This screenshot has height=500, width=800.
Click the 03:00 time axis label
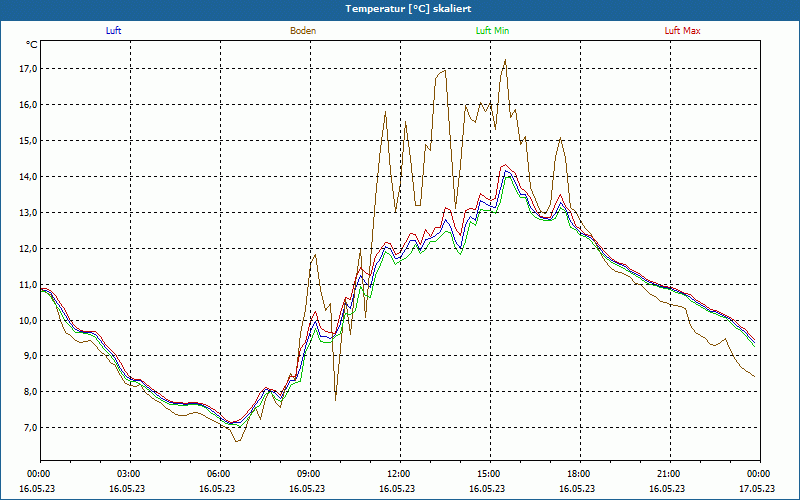pos(131,474)
